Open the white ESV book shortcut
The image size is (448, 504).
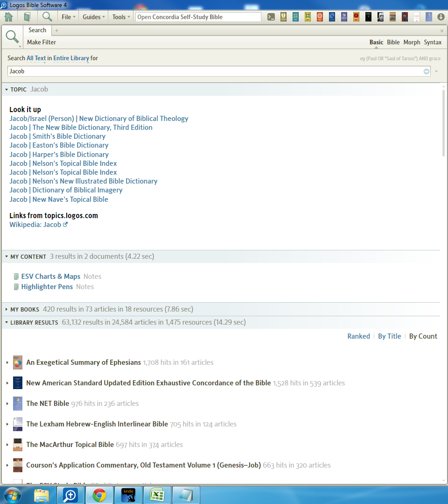click(x=417, y=17)
